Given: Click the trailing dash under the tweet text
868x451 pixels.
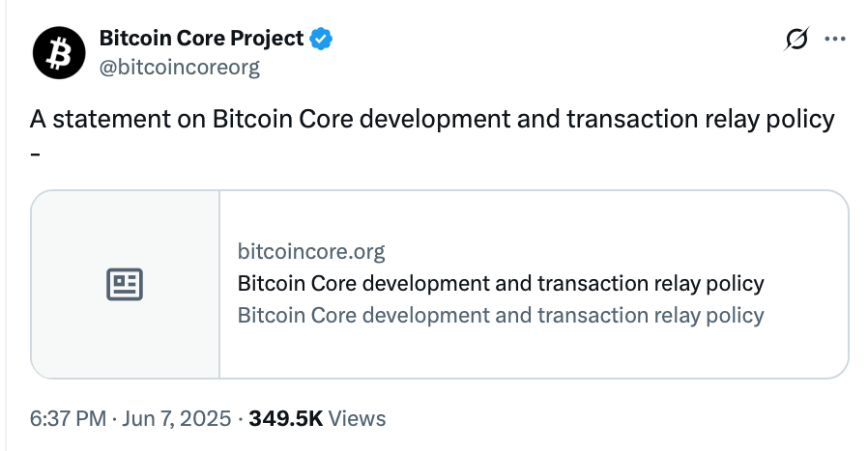Looking at the screenshot, I should click(x=36, y=149).
